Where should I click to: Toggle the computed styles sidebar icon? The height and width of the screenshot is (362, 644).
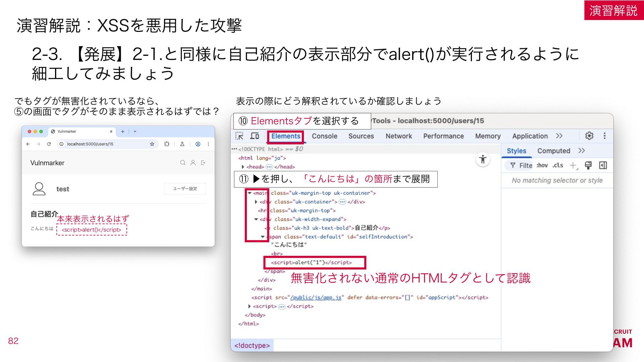[x=603, y=165]
